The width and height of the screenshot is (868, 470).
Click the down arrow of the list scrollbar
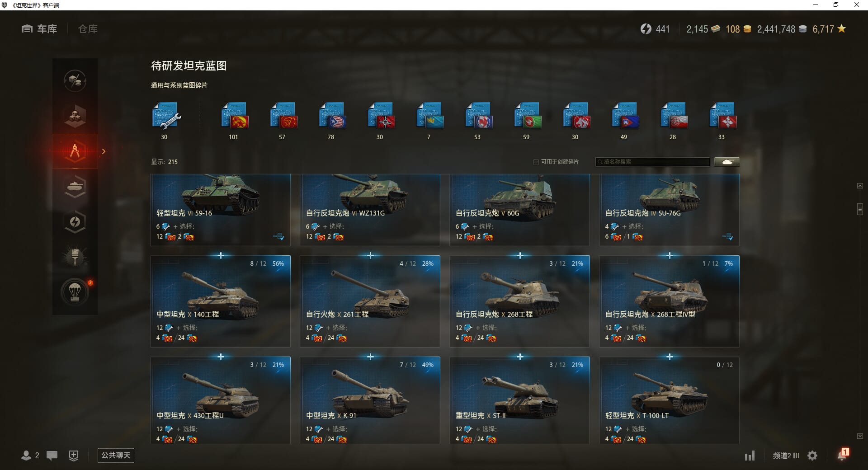860,436
